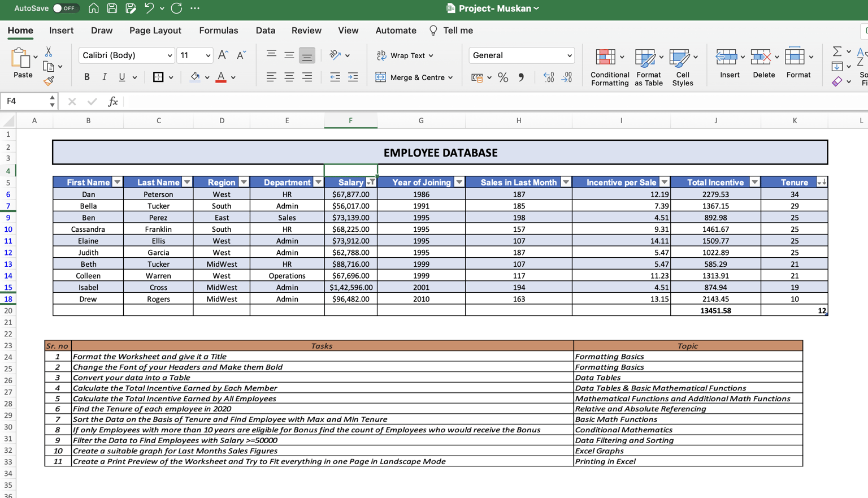Click the Clear eraser icon
Viewport: 868px width, 498px height.
click(837, 82)
